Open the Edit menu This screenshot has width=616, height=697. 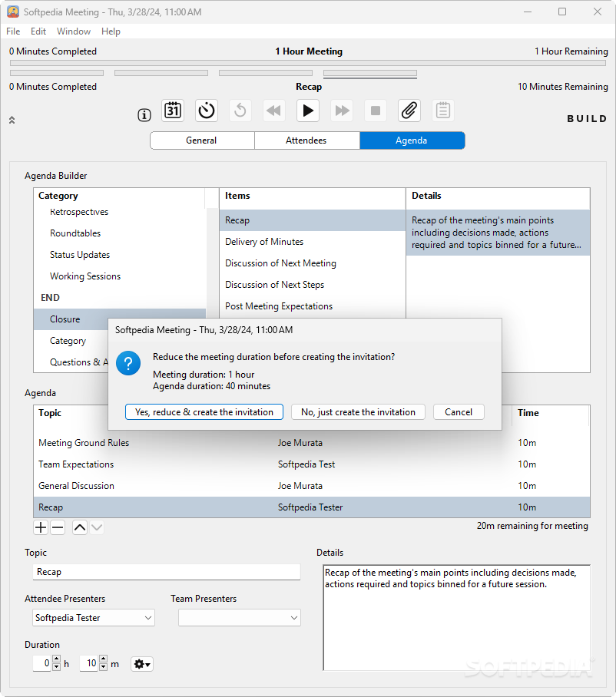click(38, 31)
